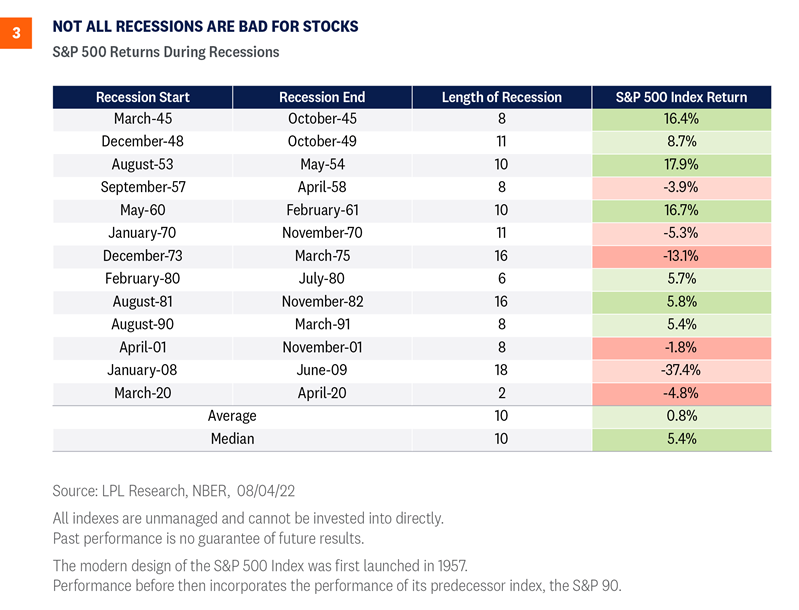Select the 0.8% average return cell
Image resolution: width=799 pixels, height=610 pixels.
tap(681, 415)
